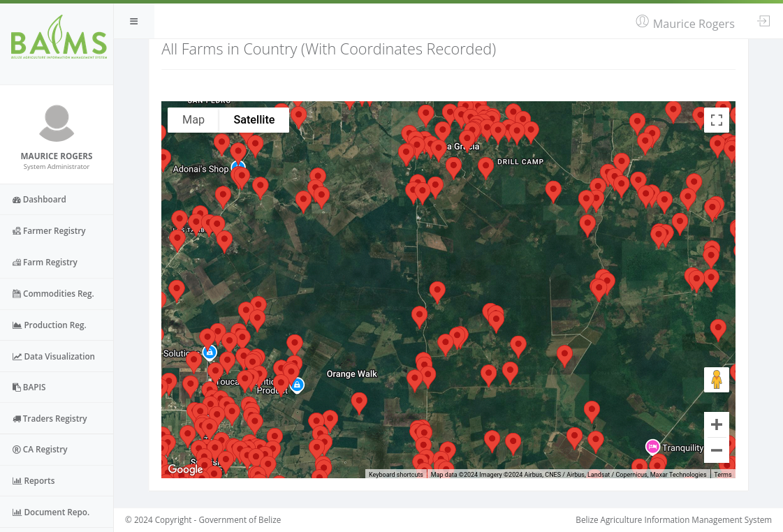This screenshot has width=783, height=532.
Task: Click the CA Registry registered icon
Action: (17, 450)
